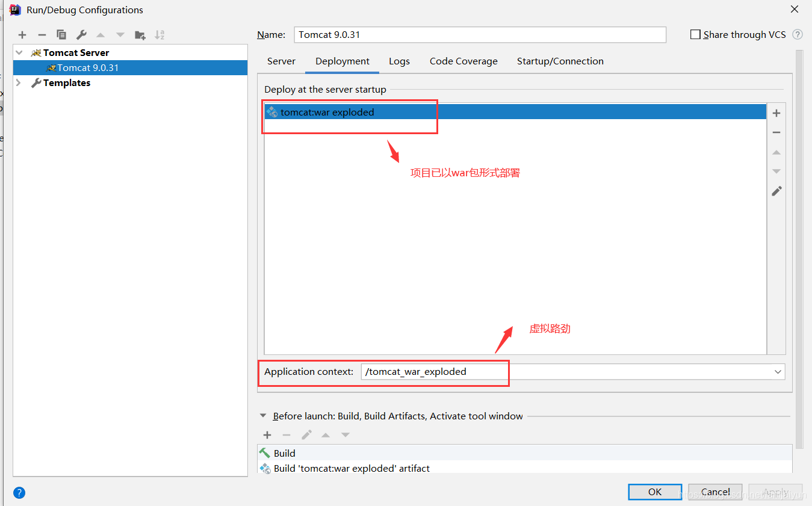The image size is (812, 506).
Task: Sort configurations alphabetically
Action: 160,35
